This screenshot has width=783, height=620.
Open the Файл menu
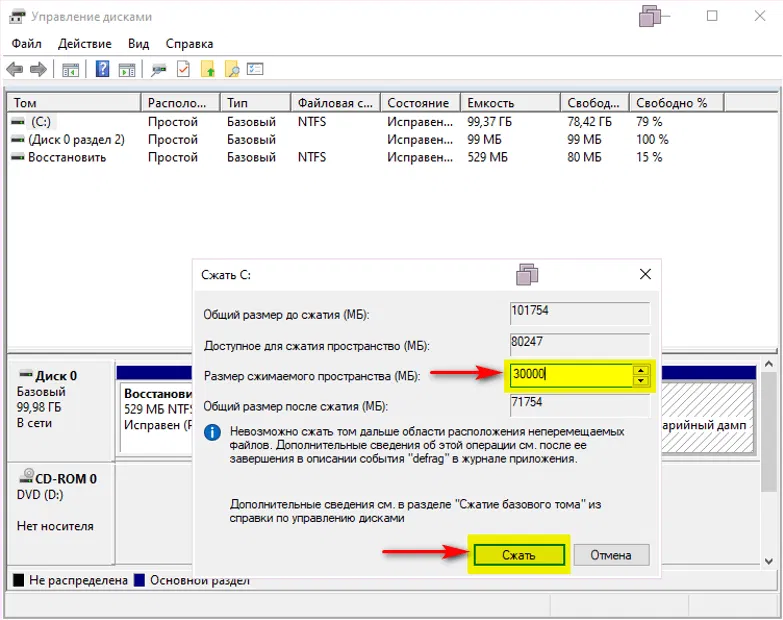(x=26, y=44)
